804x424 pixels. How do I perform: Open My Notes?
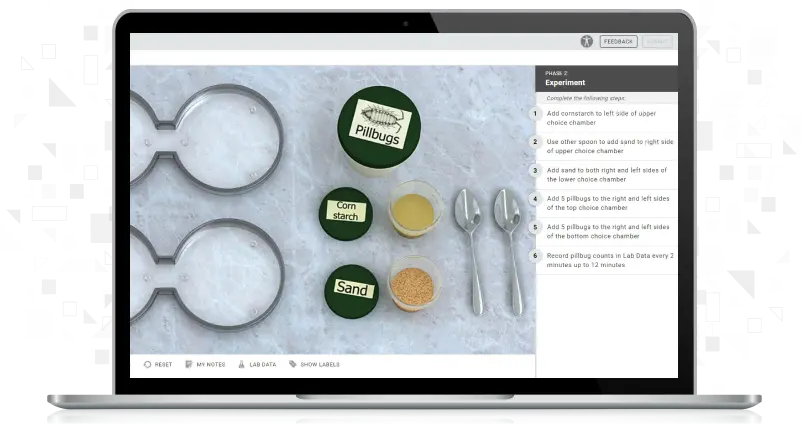(205, 365)
